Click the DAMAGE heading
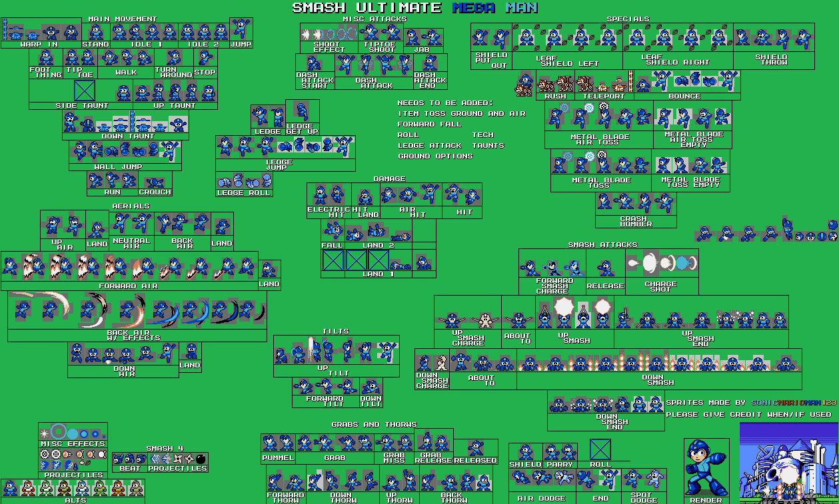The height and width of the screenshot is (504, 839). coord(389,178)
